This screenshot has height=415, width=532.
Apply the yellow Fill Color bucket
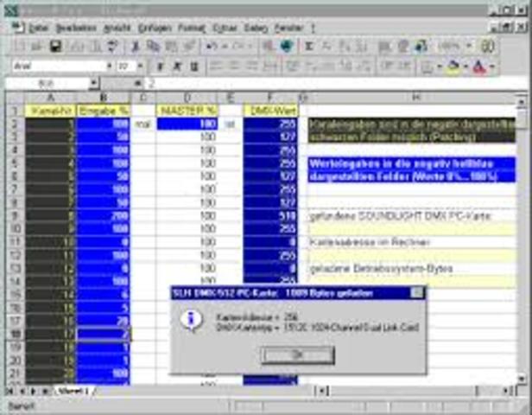(453, 67)
